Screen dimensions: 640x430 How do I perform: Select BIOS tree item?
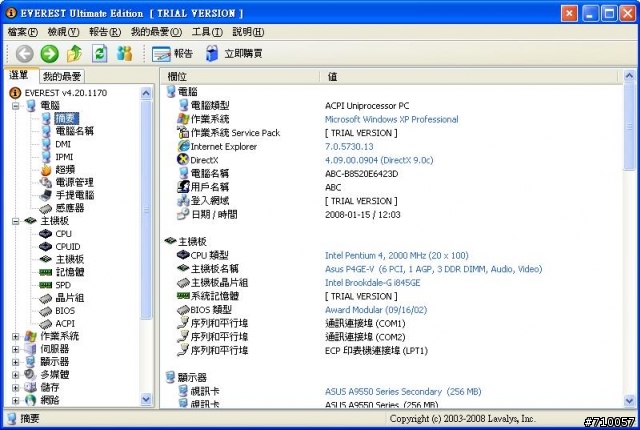coord(65,310)
